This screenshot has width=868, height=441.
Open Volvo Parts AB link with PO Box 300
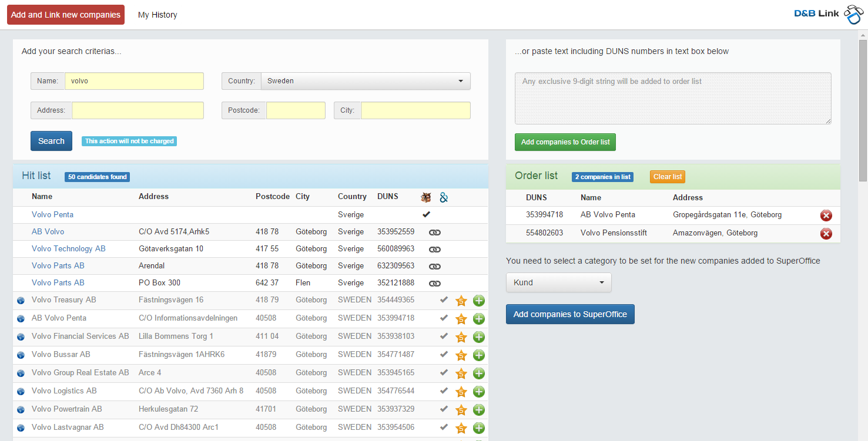(x=58, y=282)
